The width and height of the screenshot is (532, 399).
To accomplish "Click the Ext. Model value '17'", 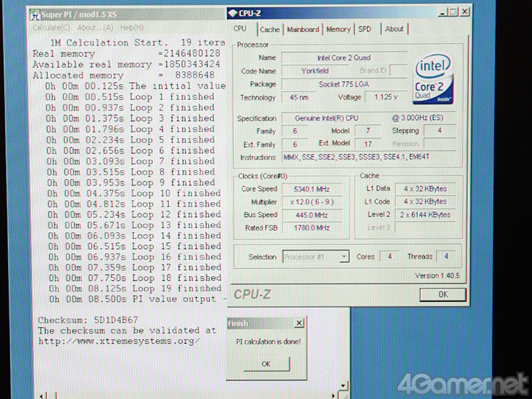I will pyautogui.click(x=368, y=144).
